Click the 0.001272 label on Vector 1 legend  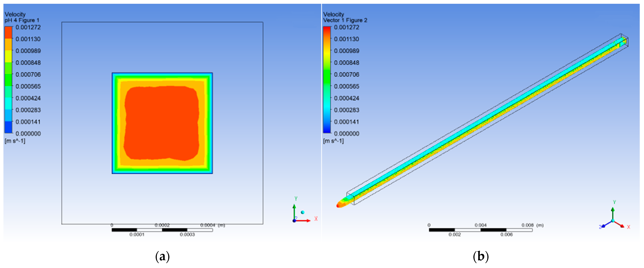346,27
